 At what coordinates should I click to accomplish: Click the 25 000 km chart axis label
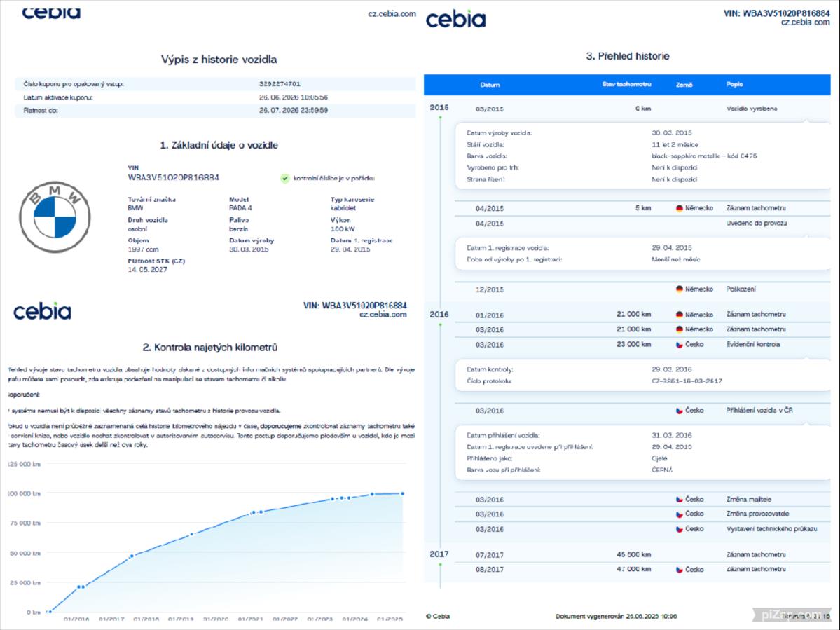pyautogui.click(x=25, y=582)
